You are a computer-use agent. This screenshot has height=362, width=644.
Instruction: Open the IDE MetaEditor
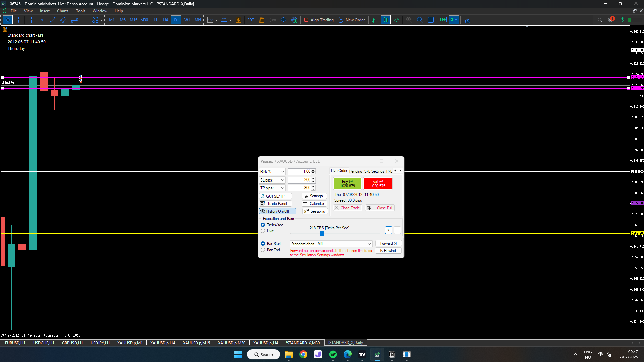click(251, 20)
